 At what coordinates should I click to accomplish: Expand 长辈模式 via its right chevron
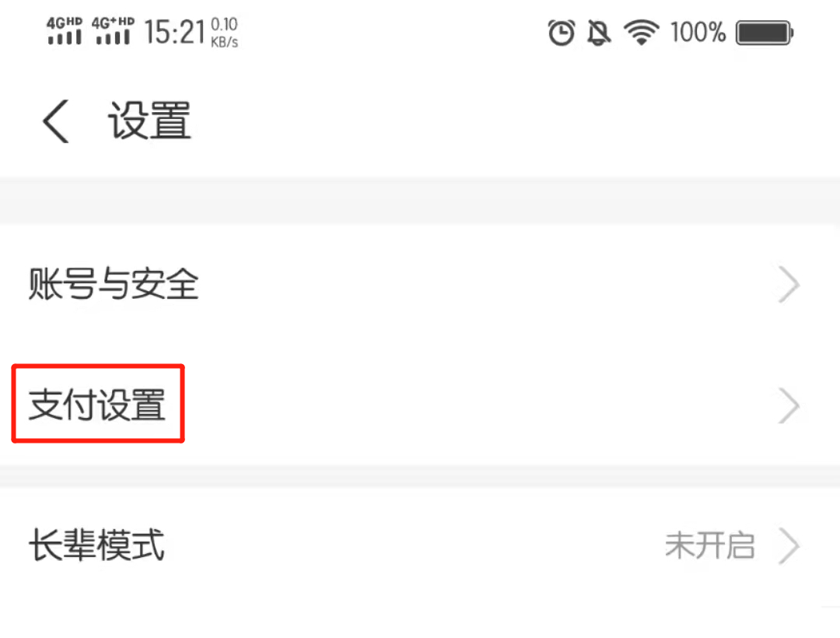pyautogui.click(x=789, y=546)
